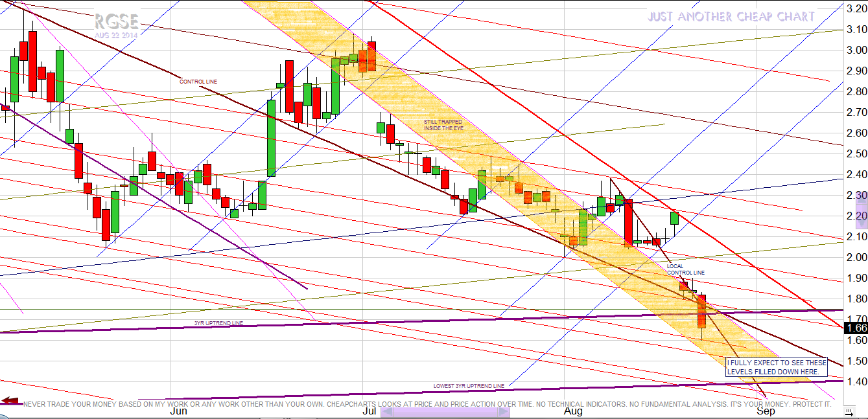Click the 'LOCAL CONTROL LINE' annotation
868x419 pixels.
[685, 269]
